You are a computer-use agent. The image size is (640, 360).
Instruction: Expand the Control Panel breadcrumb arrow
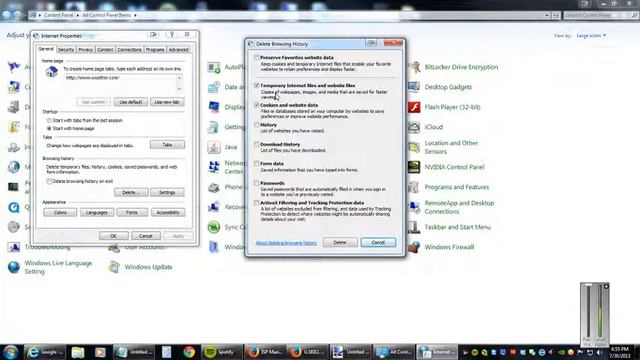[78, 15]
